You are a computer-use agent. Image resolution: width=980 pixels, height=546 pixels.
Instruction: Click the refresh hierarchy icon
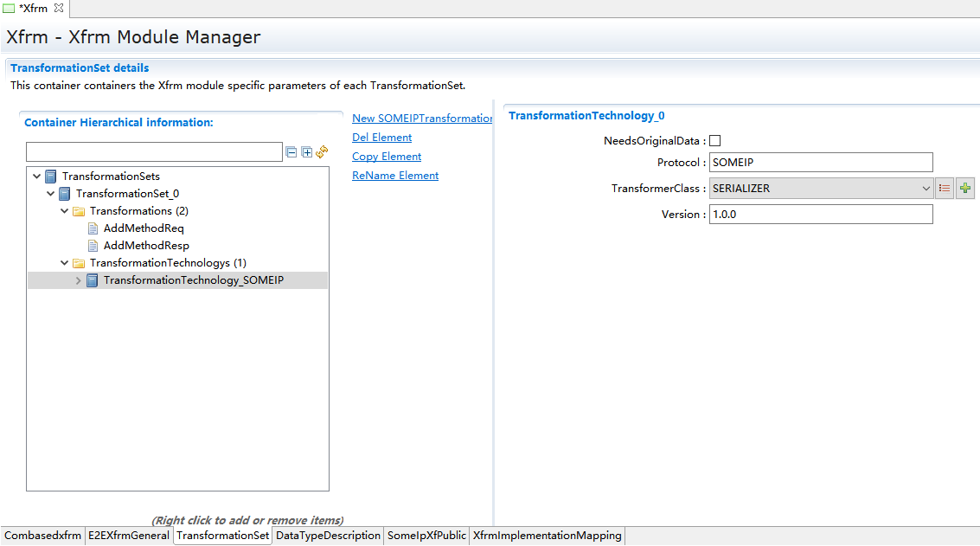pos(322,152)
